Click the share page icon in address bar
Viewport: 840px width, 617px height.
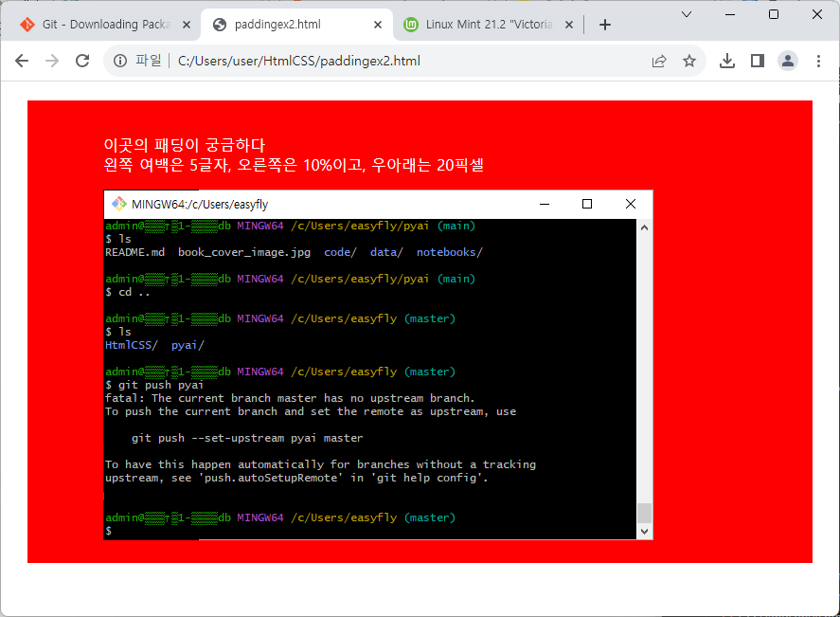pos(659,61)
